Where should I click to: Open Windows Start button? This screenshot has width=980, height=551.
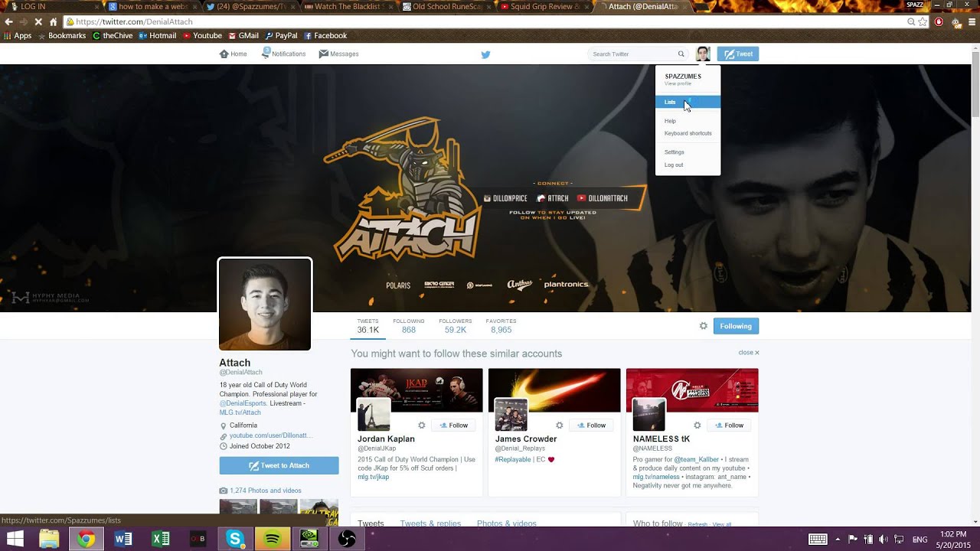15,540
